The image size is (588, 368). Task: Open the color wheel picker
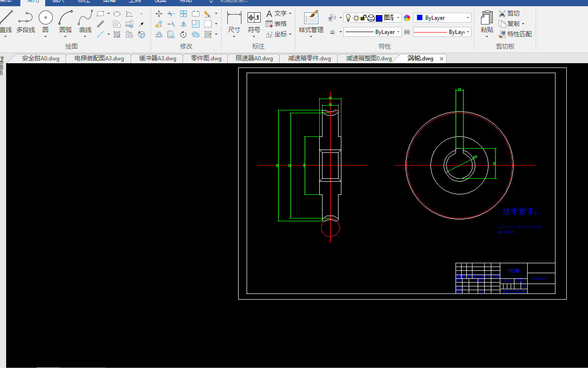click(x=407, y=18)
